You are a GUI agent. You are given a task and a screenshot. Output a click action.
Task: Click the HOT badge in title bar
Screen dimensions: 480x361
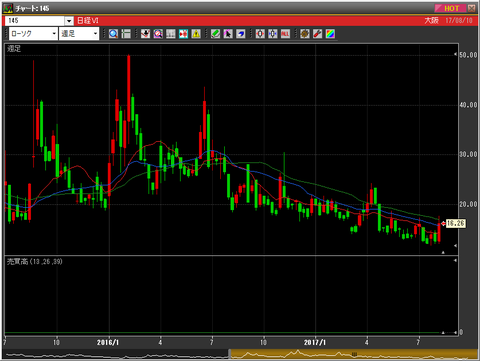[x=450, y=8]
